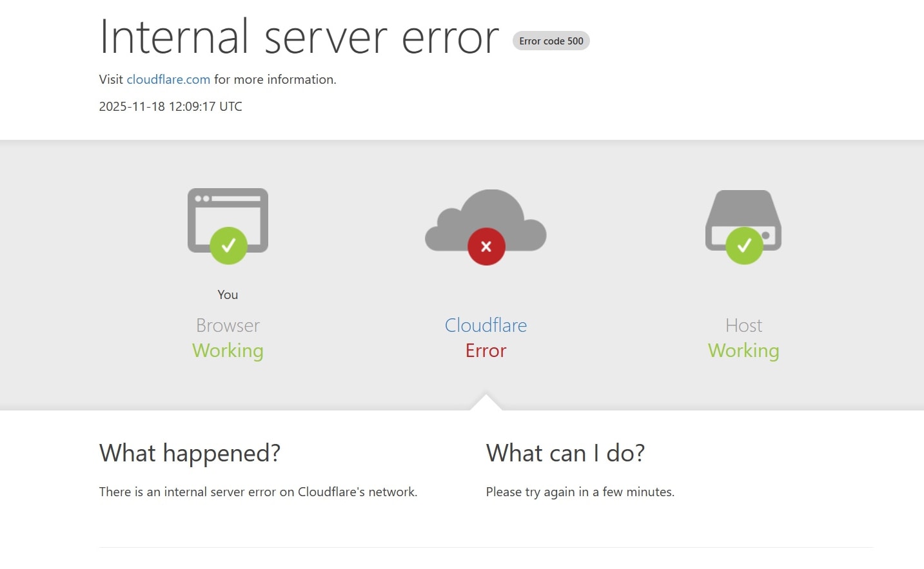Click the Error code 500 badge
This screenshot has width=924, height=569.
coord(551,41)
